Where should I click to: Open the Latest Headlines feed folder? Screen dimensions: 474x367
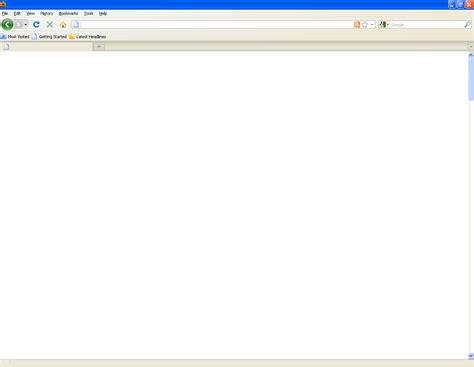pyautogui.click(x=88, y=37)
